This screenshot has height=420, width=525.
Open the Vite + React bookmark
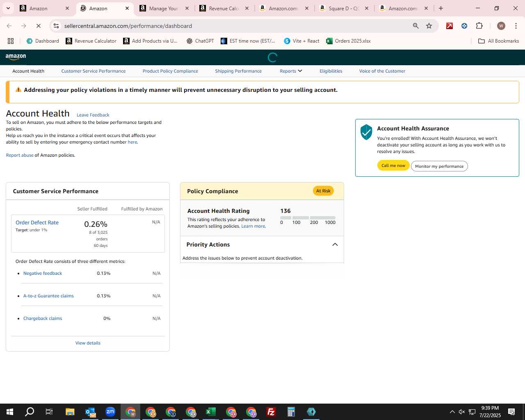coord(301,41)
